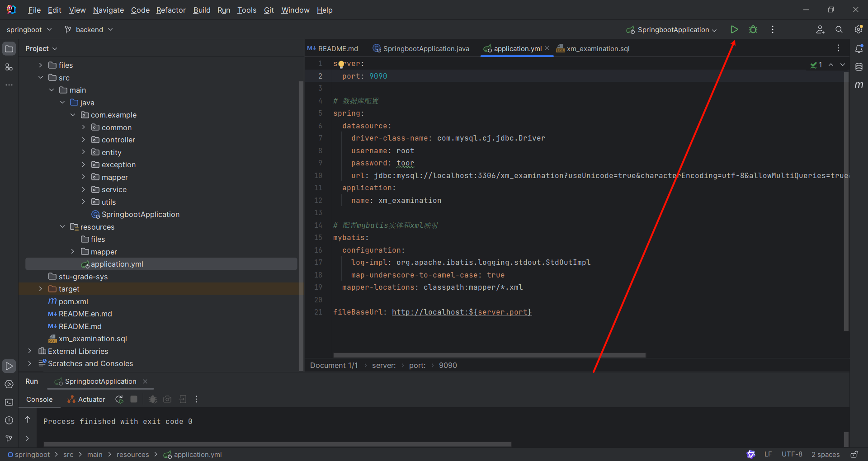This screenshot has width=868, height=461.
Task: Click the AI assistant icon in status bar
Action: (751, 454)
